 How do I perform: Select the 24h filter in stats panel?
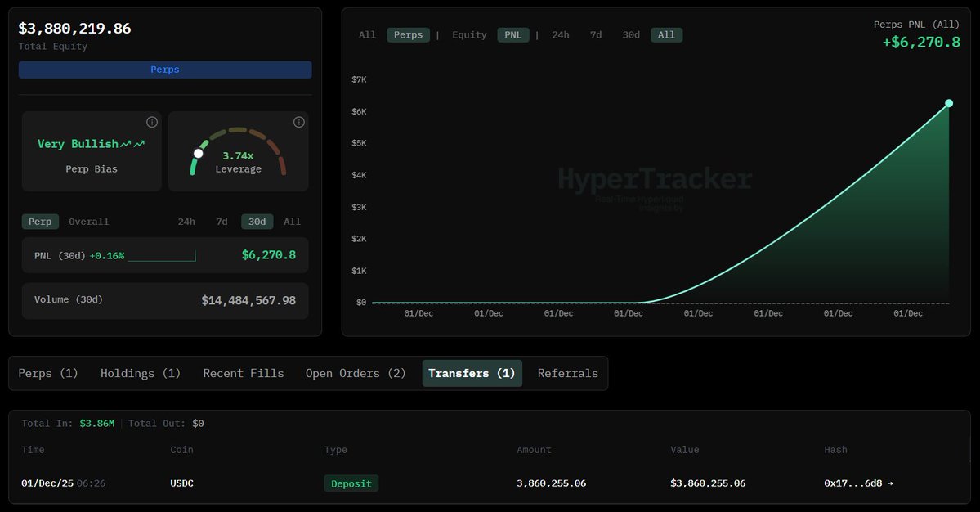[186, 221]
